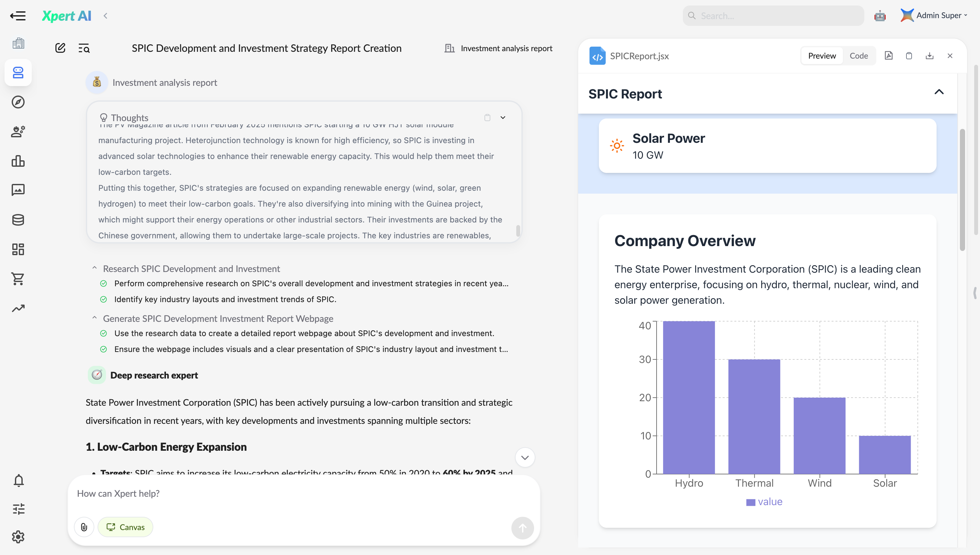Copy SPICReport contents via clipboard icon
The height and width of the screenshot is (555, 980).
pos(909,56)
